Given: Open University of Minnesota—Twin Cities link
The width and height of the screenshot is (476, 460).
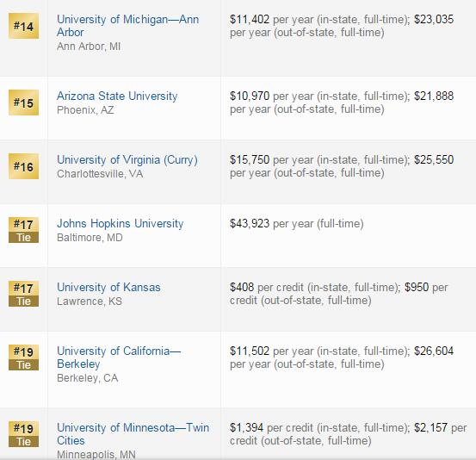Looking at the screenshot, I should (133, 434).
